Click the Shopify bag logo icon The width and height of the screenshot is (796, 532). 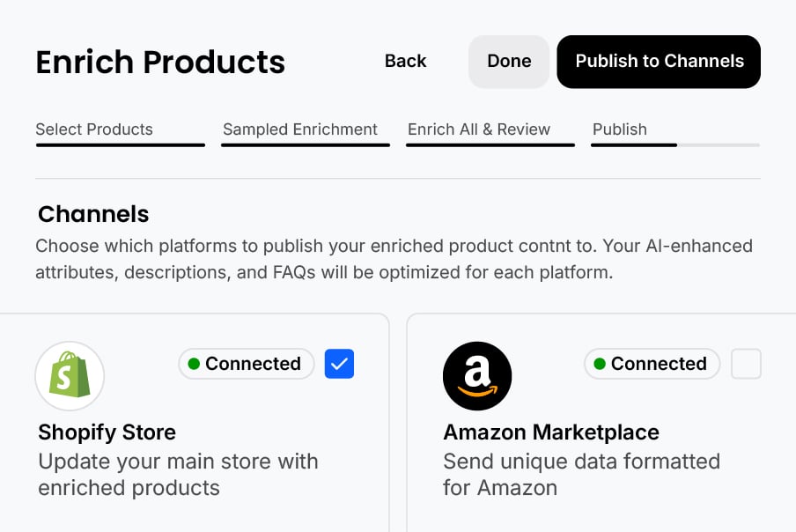point(70,376)
